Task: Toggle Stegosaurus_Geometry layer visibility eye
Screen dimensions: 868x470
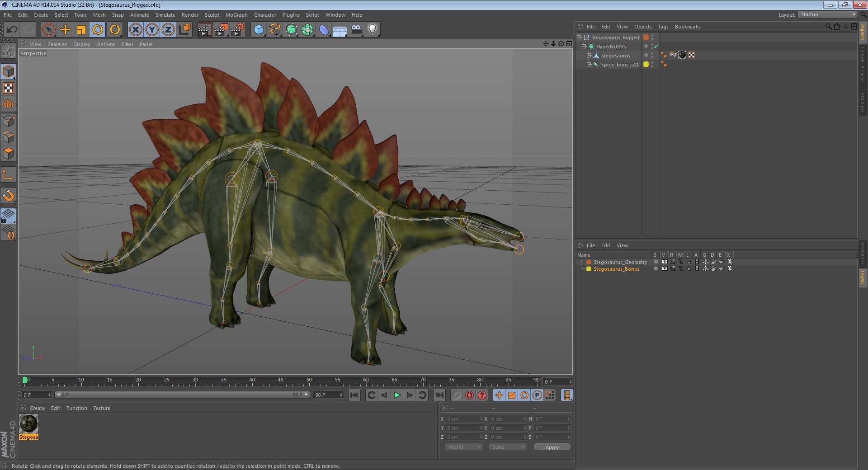Action: [x=664, y=262]
